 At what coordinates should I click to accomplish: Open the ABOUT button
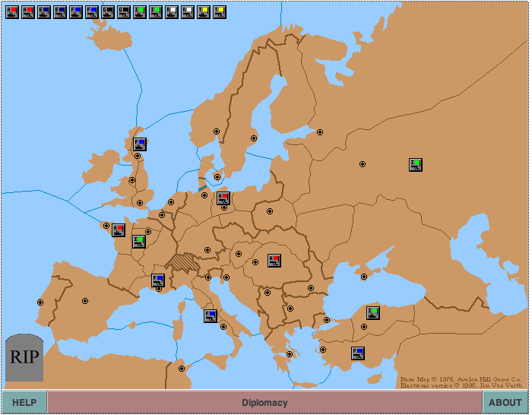pos(505,402)
